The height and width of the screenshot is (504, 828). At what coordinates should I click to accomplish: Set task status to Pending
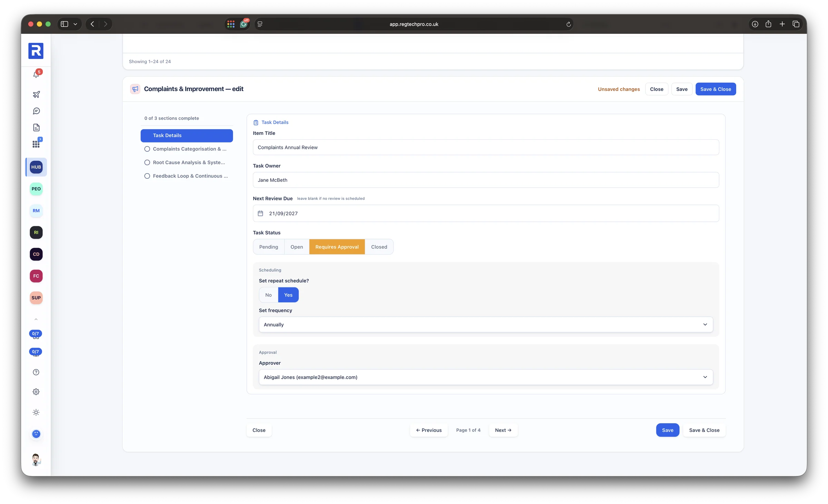tap(268, 247)
